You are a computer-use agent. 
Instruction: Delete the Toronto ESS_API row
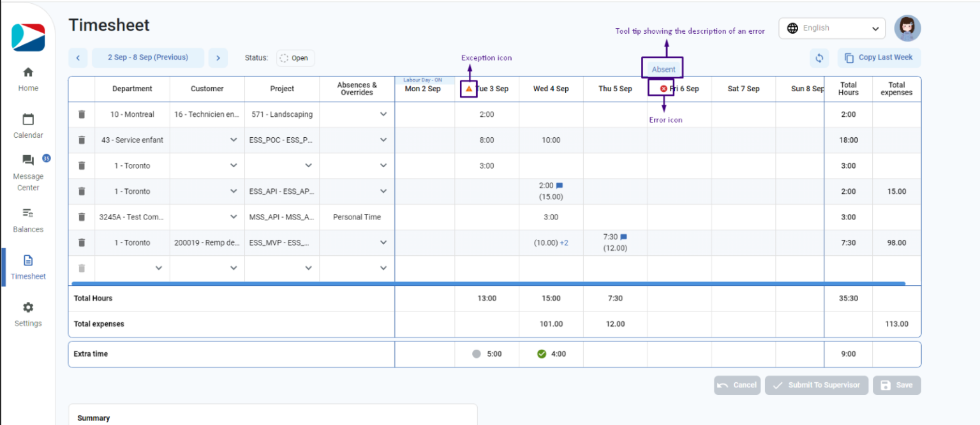82,191
